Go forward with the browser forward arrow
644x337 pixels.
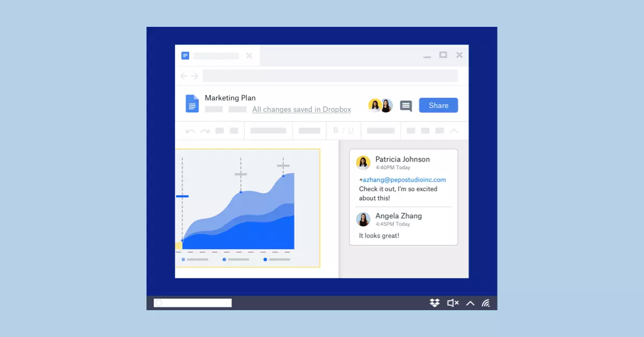coord(195,76)
